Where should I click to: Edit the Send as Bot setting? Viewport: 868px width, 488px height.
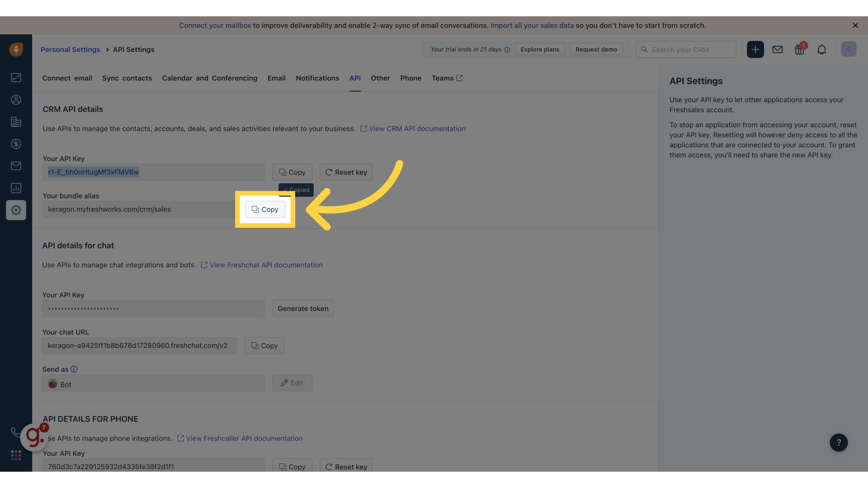292,383
